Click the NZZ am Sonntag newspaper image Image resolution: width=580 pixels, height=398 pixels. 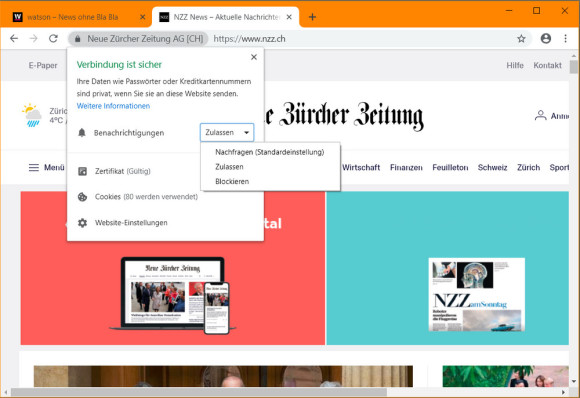[476, 294]
